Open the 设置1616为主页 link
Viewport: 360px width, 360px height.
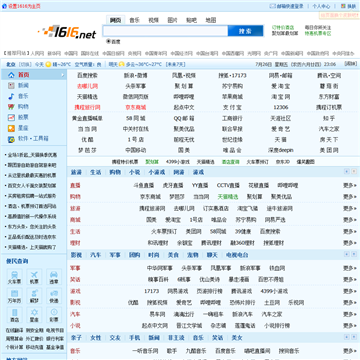point(24,6)
